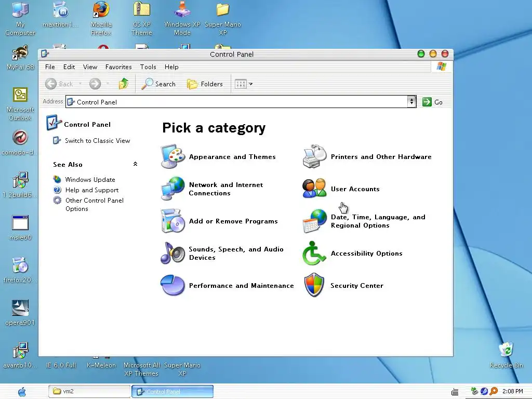Open the Help menu
532x399 pixels.
click(x=171, y=67)
